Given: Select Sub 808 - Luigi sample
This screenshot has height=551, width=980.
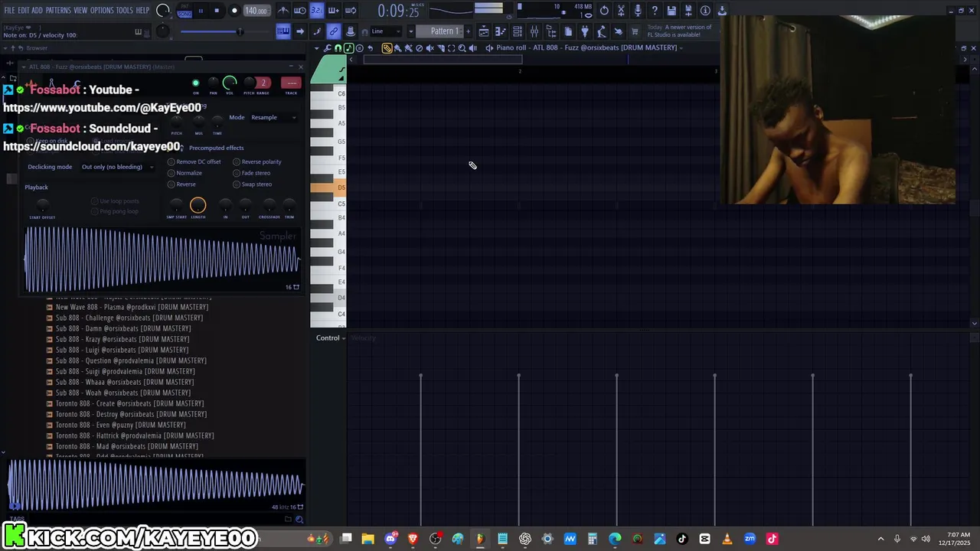Looking at the screenshot, I should point(122,350).
